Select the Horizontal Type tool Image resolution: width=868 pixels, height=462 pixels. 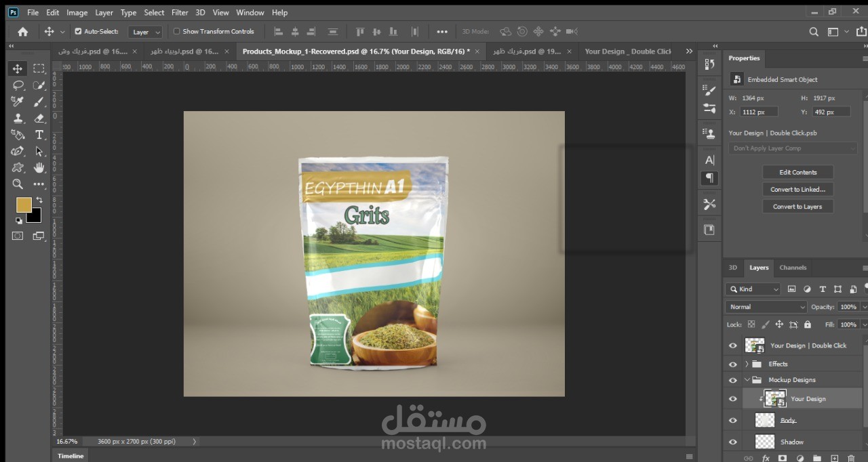pos(39,134)
